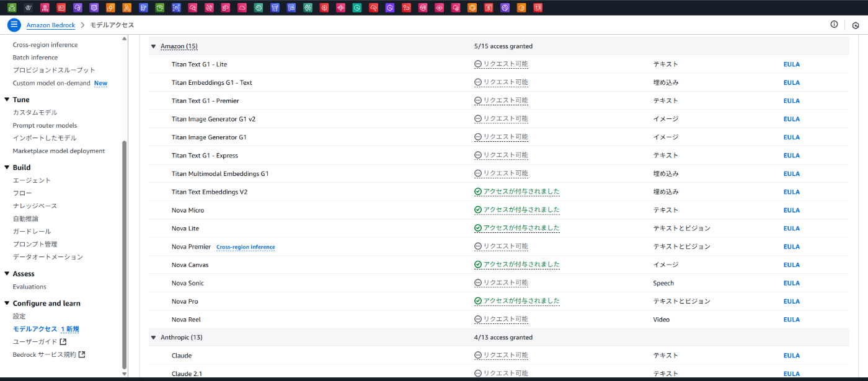This screenshot has width=868, height=381.
Task: Click the sidebar vertical scrollbar thumb
Action: point(124,254)
